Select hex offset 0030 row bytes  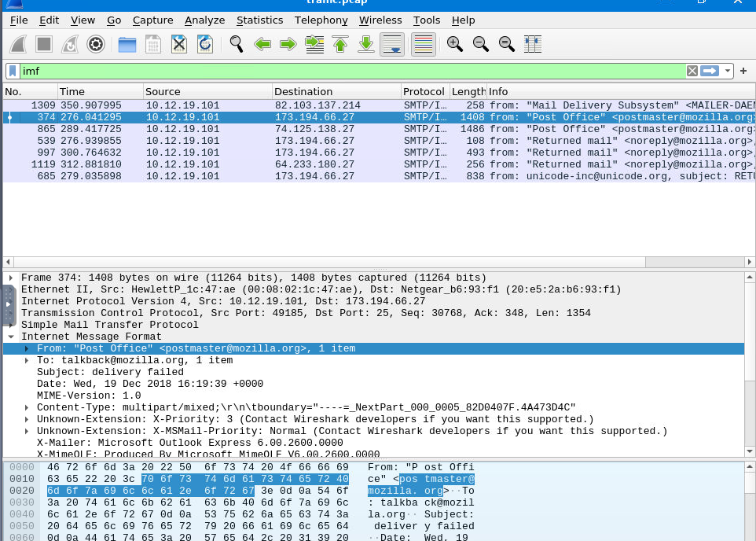pyautogui.click(x=198, y=502)
